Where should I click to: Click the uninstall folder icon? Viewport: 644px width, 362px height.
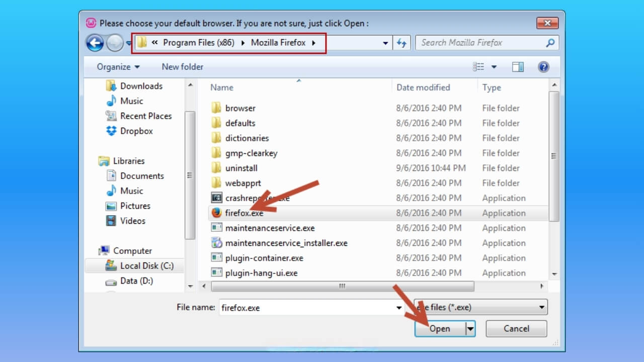[216, 168]
